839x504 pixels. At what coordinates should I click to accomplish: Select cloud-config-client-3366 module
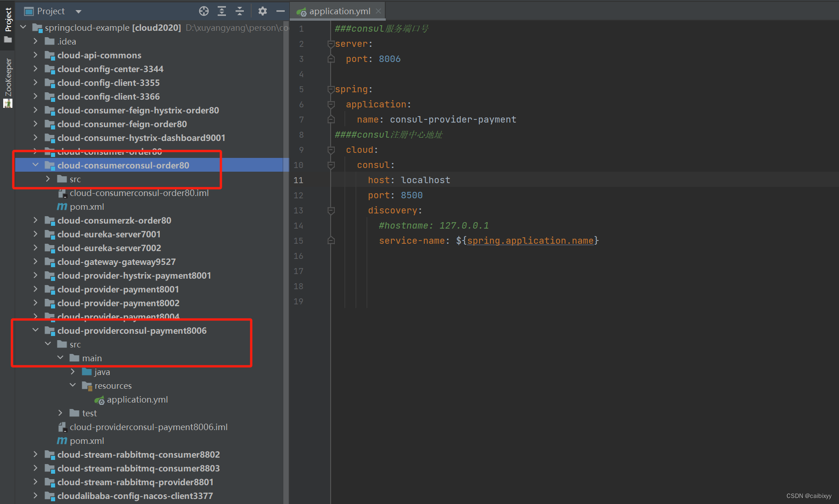pyautogui.click(x=108, y=96)
